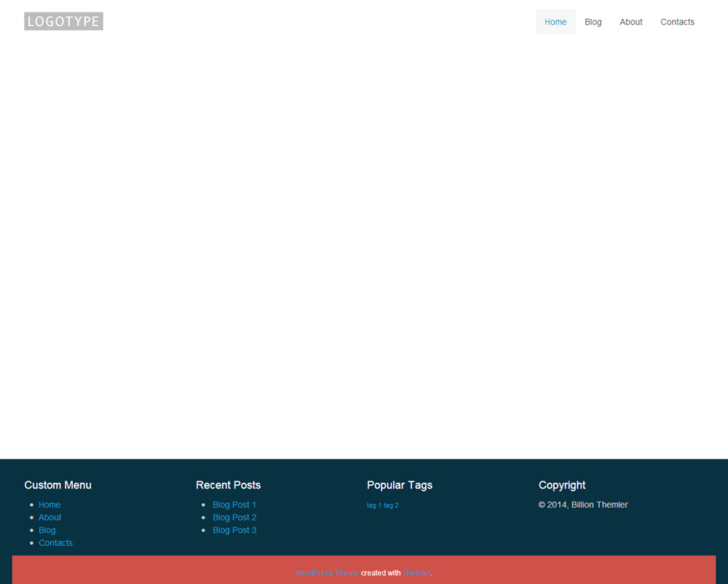Open Home in the top navigation
This screenshot has width=728, height=584.
coord(555,22)
